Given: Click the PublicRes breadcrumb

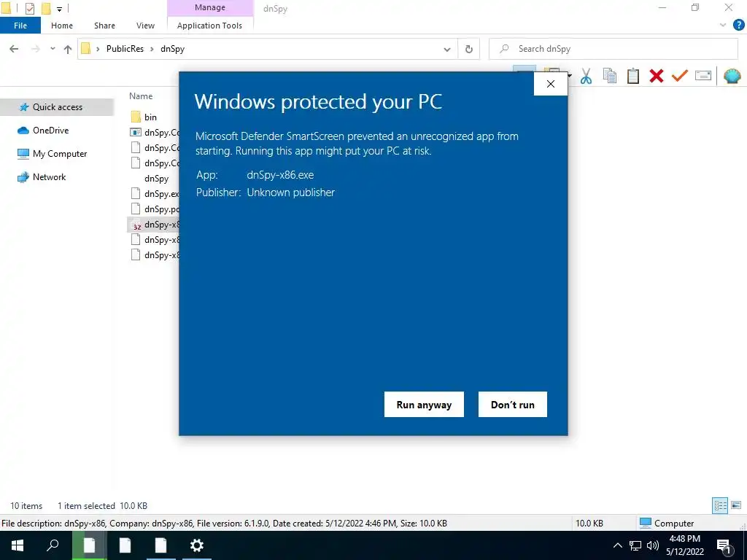Looking at the screenshot, I should point(125,49).
